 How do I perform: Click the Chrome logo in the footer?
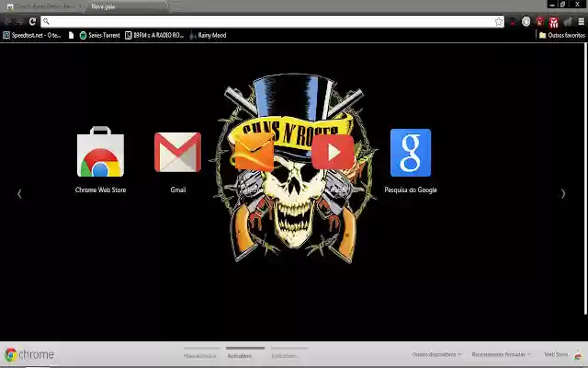(29, 354)
